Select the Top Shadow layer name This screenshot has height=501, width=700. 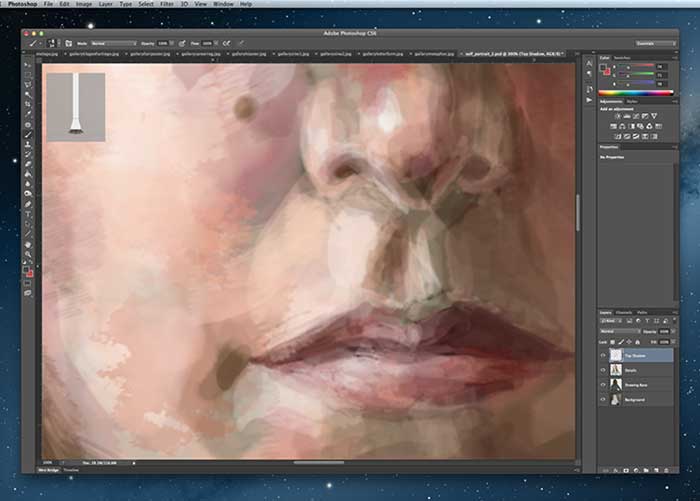coord(635,355)
